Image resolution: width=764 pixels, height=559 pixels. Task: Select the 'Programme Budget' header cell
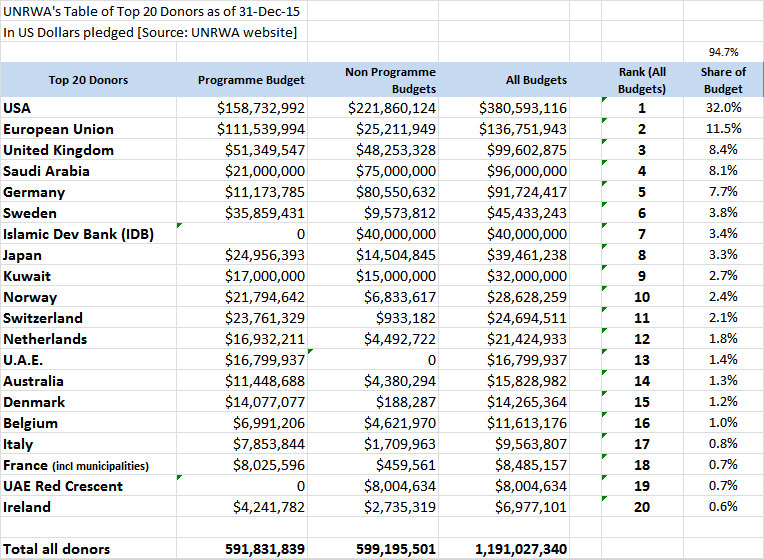(242, 80)
